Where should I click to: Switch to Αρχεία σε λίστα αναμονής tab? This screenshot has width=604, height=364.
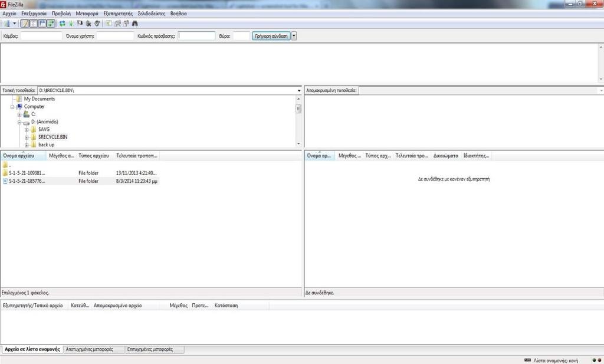pos(32,349)
